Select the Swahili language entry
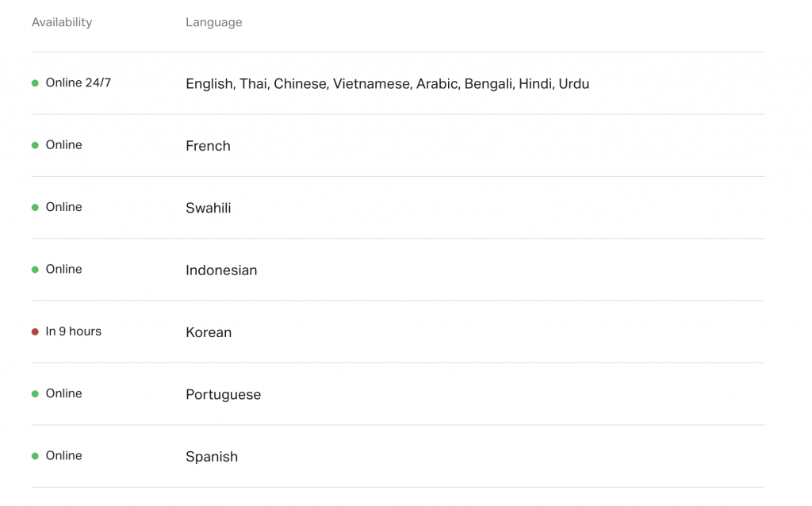Screen dimensions: 812x506 coord(209,209)
